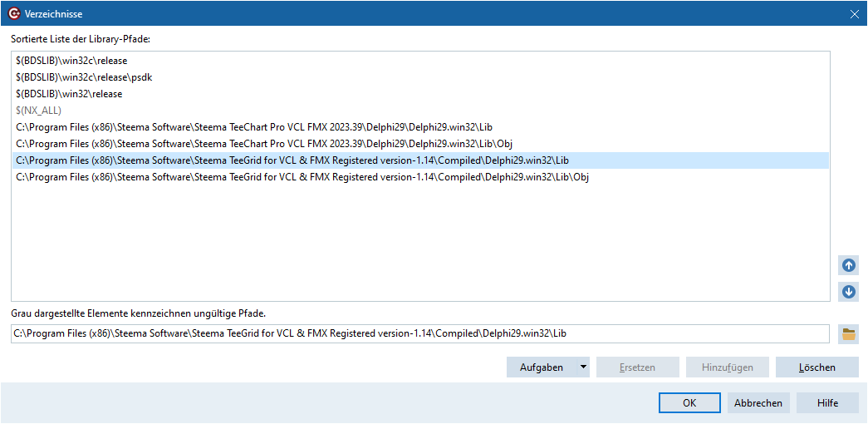Click the C++Builder app icon in title bar
The image size is (868, 424).
(x=15, y=13)
